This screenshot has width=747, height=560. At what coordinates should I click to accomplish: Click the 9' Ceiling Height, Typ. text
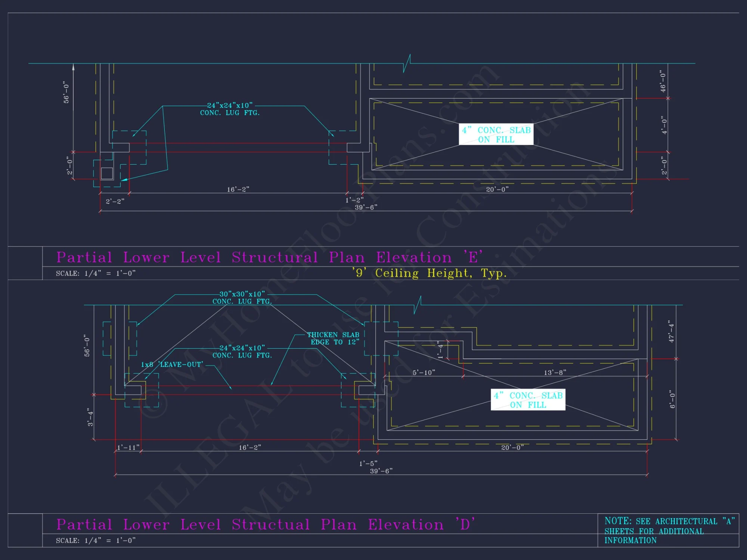[x=430, y=273]
